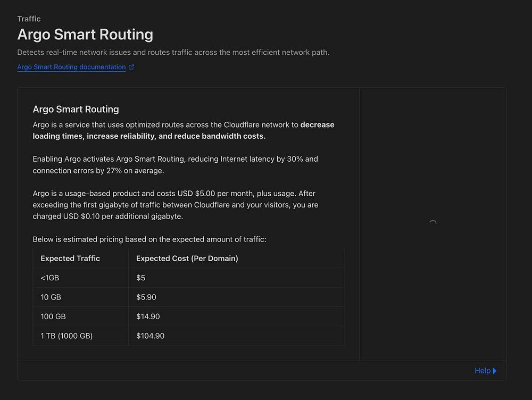Click the Expected Traffic column header

(x=70, y=259)
